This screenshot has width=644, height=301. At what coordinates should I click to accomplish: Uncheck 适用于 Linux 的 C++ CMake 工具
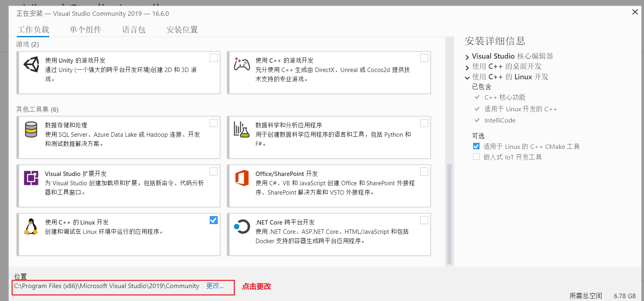(x=476, y=146)
